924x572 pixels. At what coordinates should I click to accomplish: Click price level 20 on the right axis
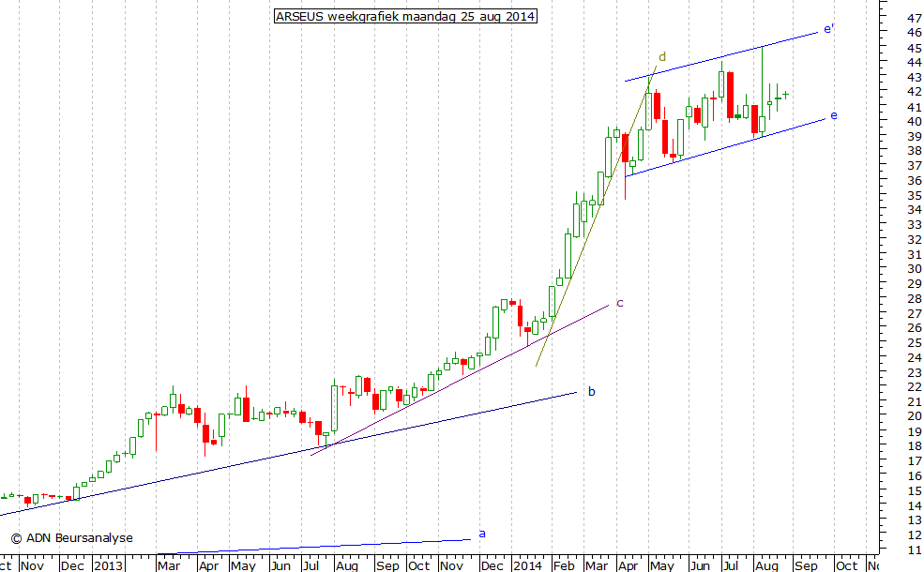913,416
